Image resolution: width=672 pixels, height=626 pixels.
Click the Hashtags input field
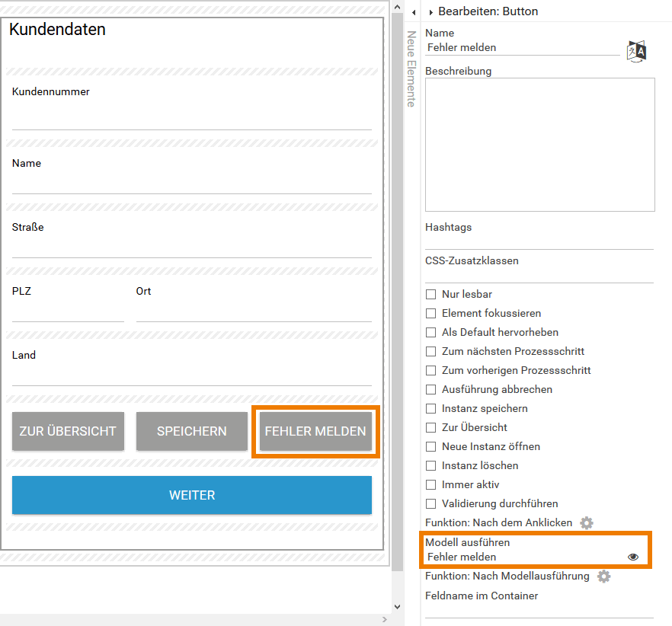tap(539, 241)
